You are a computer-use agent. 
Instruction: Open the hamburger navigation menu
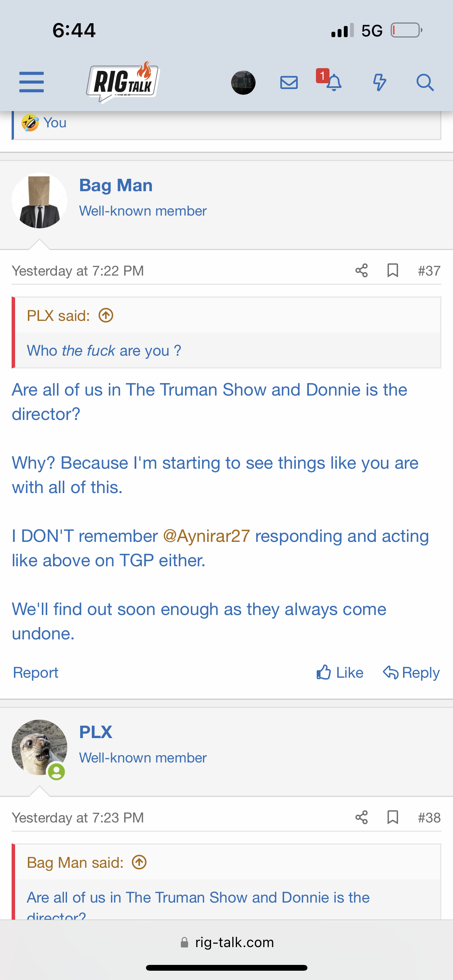[31, 82]
